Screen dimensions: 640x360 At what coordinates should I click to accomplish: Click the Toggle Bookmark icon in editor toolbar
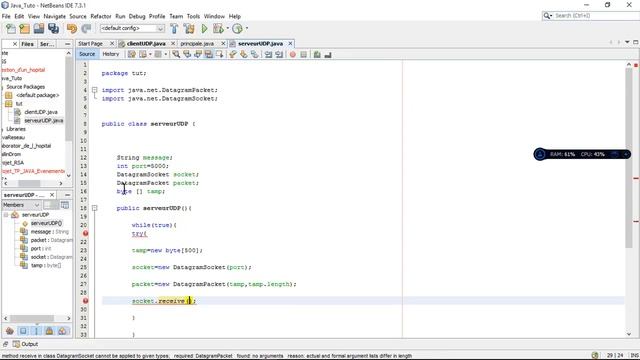click(254, 54)
